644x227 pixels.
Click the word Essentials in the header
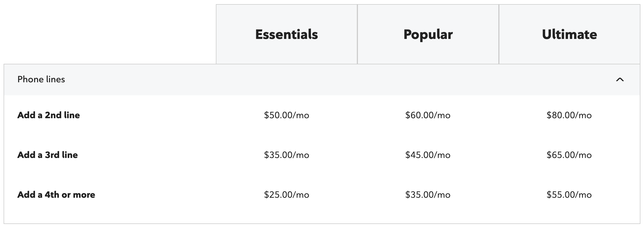(x=287, y=34)
